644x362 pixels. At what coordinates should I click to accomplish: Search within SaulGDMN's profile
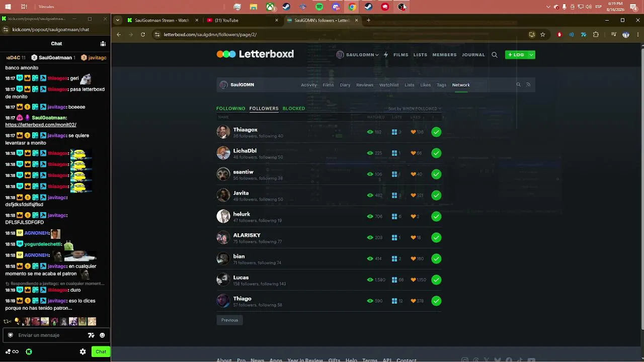[x=518, y=85]
